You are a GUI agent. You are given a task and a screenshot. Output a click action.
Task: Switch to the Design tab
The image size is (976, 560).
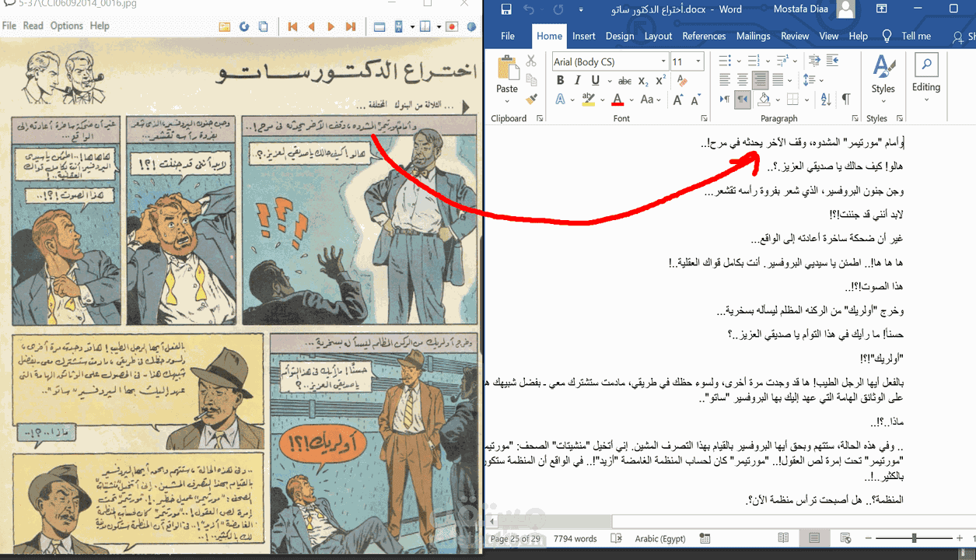tap(620, 36)
